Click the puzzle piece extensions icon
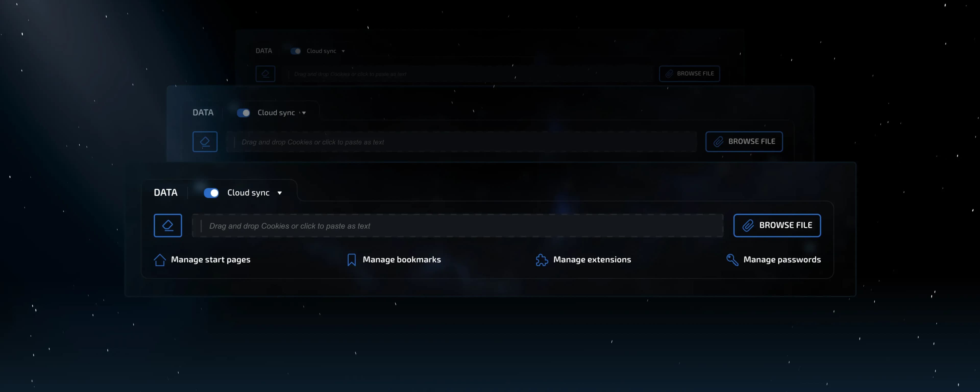The image size is (980, 392). (542, 260)
